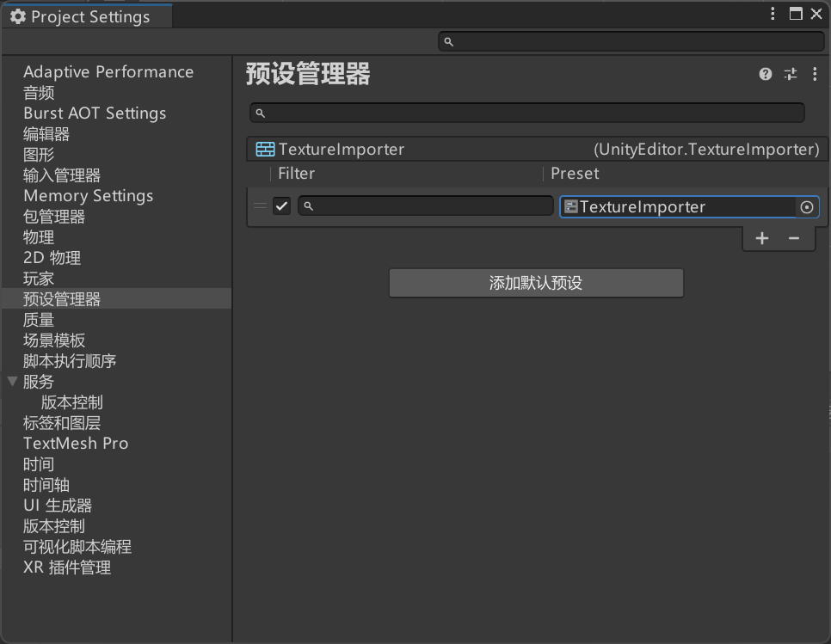Uncheck the TextureImporter preset checkbox
This screenshot has height=644, width=831.
coord(282,206)
